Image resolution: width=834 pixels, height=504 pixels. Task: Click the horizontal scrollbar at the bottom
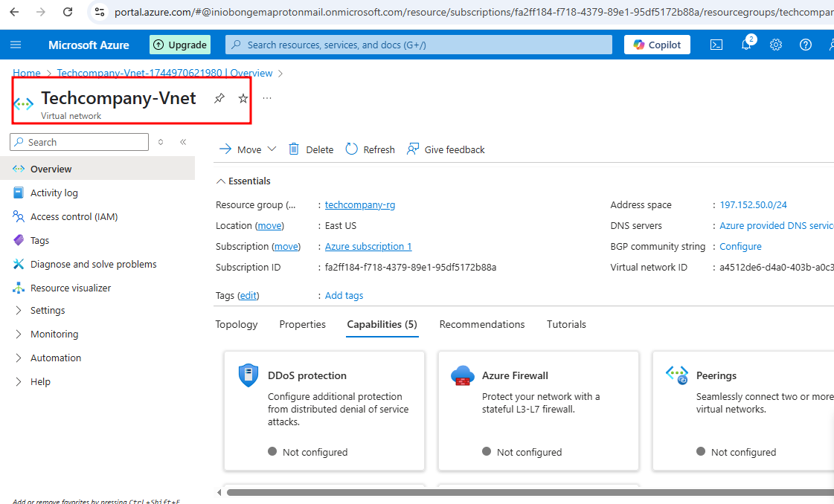(530, 492)
